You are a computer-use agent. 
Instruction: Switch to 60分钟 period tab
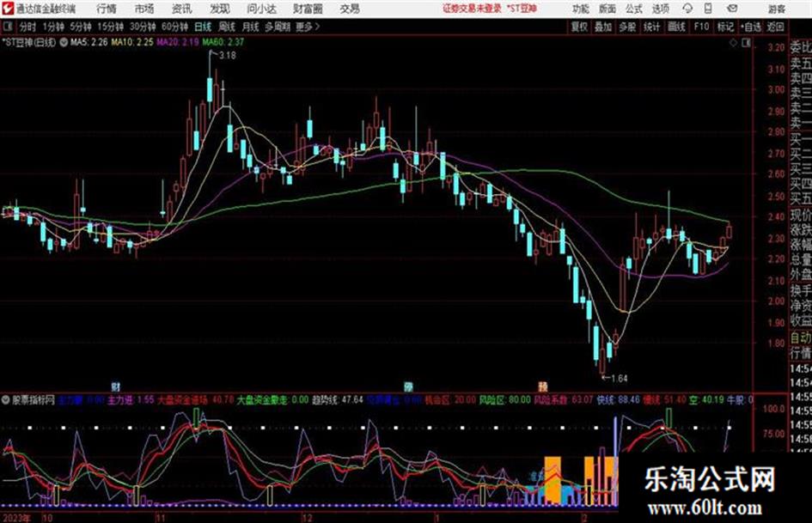(174, 27)
